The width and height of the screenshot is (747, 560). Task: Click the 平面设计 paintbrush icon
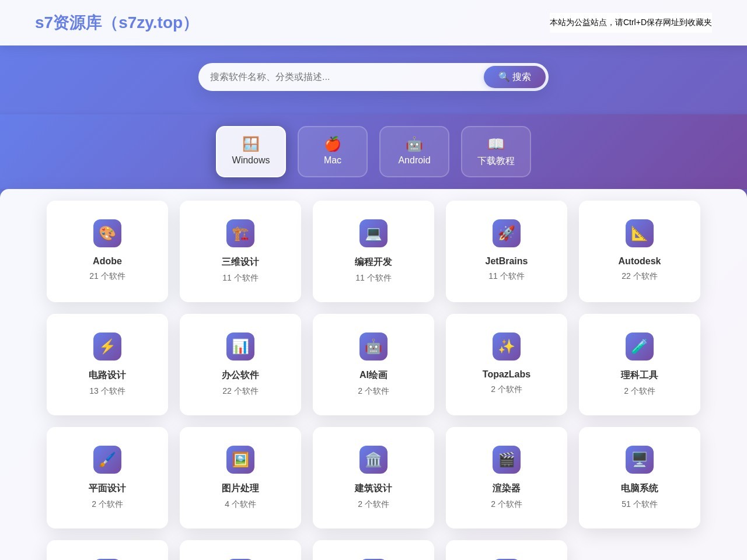point(107,460)
